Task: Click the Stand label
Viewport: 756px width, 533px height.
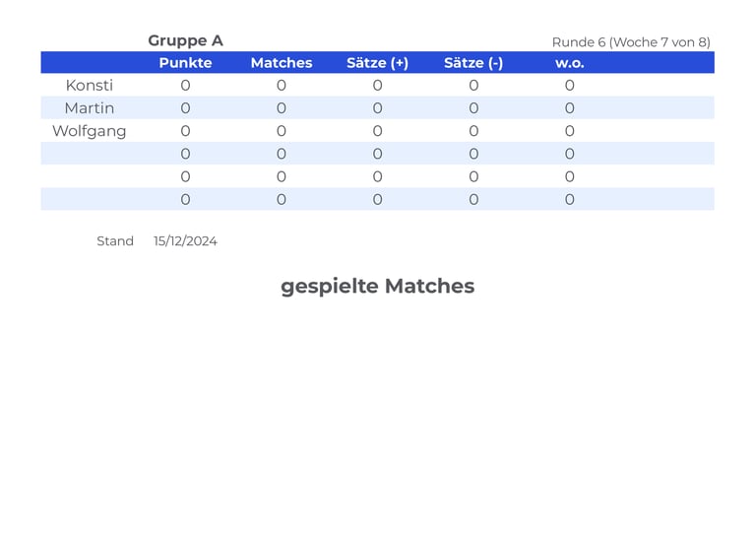Action: pos(115,241)
